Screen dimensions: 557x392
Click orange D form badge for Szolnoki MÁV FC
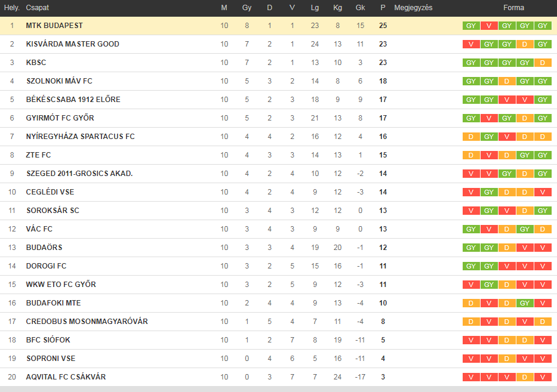(x=507, y=81)
